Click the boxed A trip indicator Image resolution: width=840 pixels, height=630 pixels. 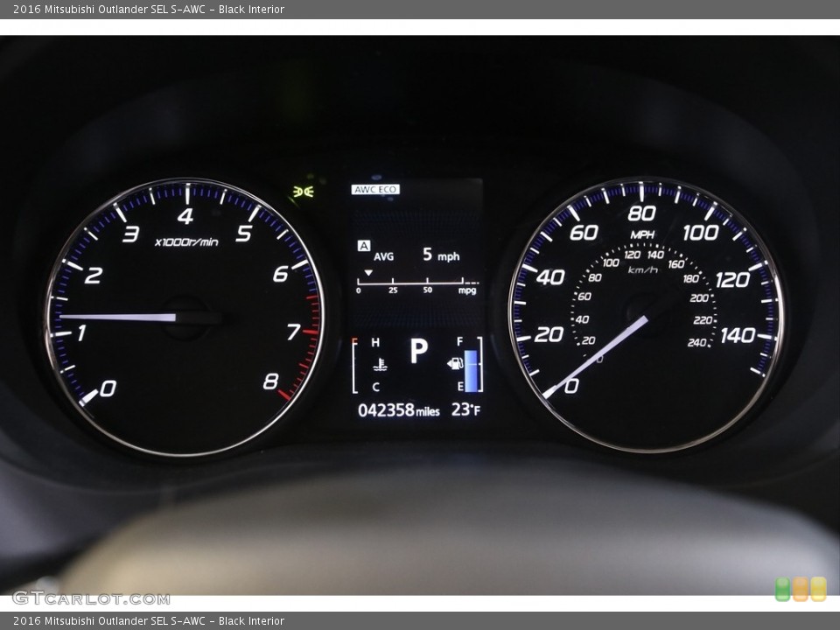[364, 245]
